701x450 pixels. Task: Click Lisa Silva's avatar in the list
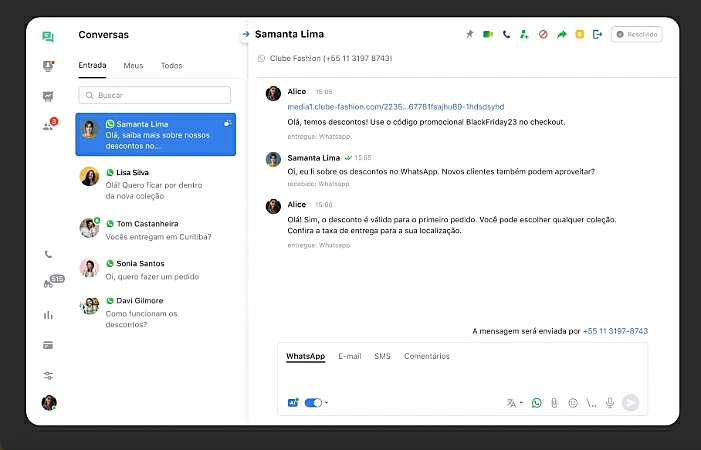click(89, 176)
